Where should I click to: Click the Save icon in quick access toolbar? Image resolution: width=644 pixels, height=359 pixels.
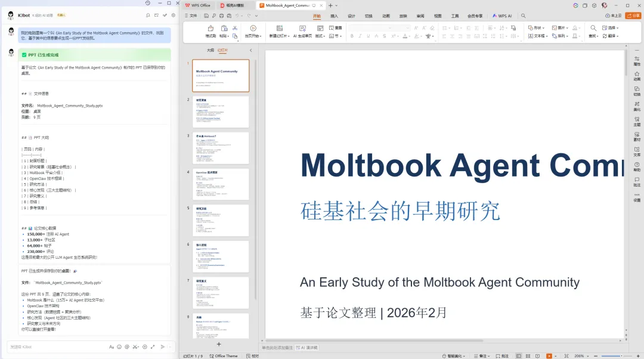[206, 16]
